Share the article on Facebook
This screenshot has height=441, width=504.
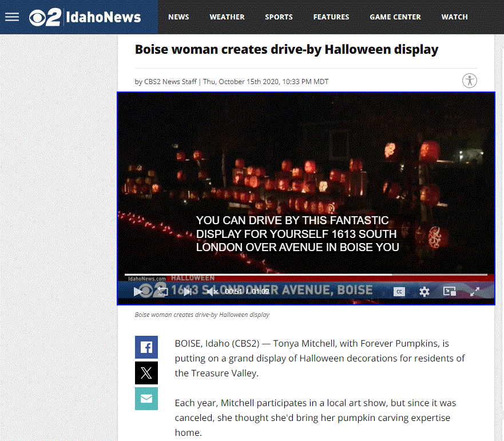pyautogui.click(x=146, y=347)
